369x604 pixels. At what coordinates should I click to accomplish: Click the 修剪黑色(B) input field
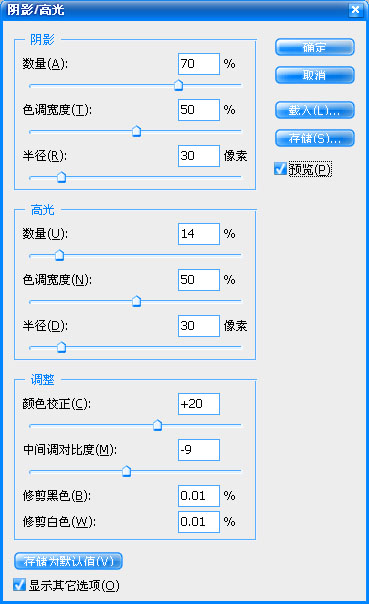coord(199,496)
